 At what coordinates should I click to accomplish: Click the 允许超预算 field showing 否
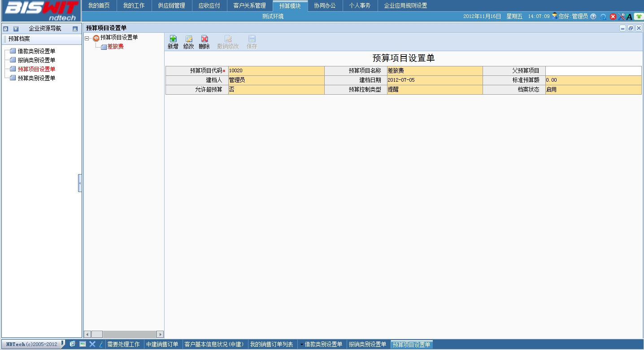(276, 90)
